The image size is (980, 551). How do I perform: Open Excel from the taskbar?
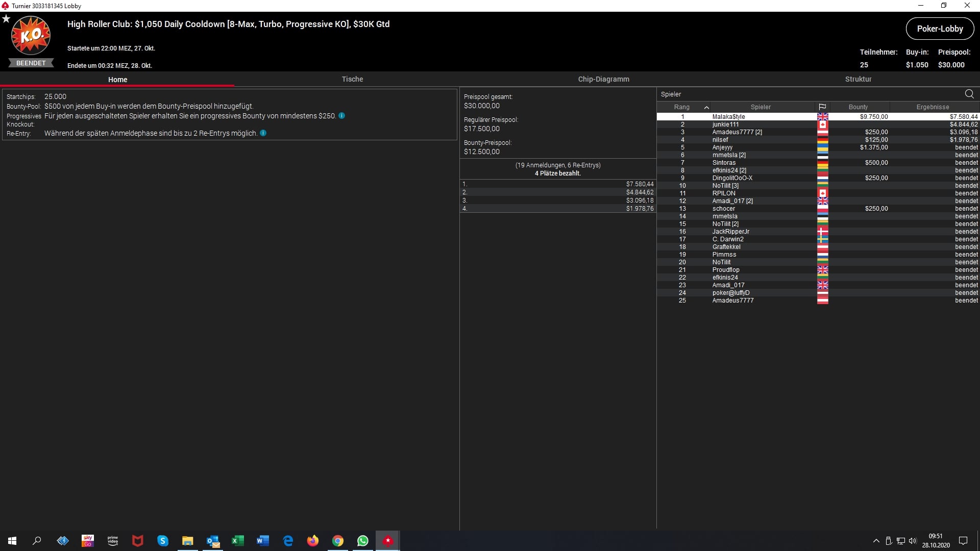coord(238,541)
